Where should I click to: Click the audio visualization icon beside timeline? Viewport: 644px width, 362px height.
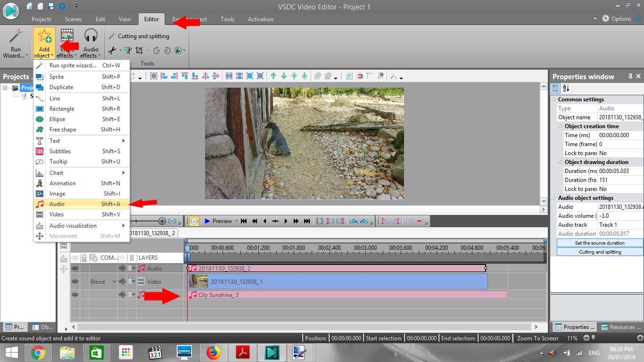point(64,259)
